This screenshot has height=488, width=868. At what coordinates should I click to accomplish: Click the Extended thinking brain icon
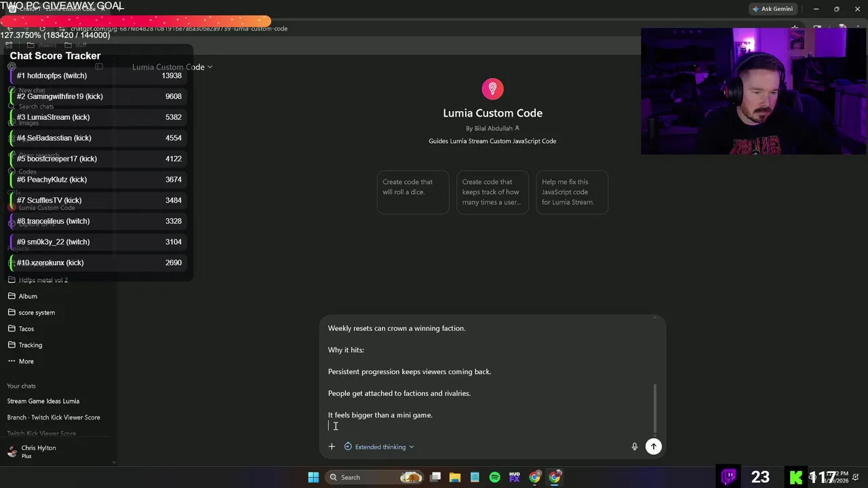tap(348, 447)
